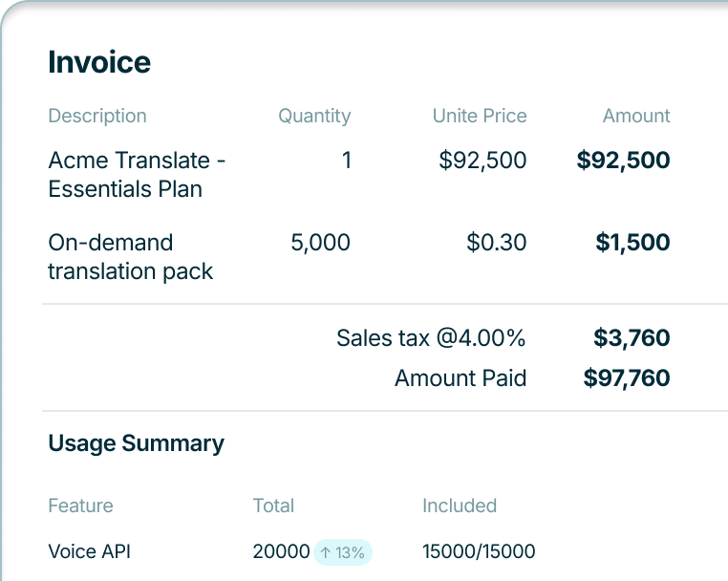Click the Usage Summary section heading
Image resolution: width=728 pixels, height=581 pixels.
pos(136,443)
